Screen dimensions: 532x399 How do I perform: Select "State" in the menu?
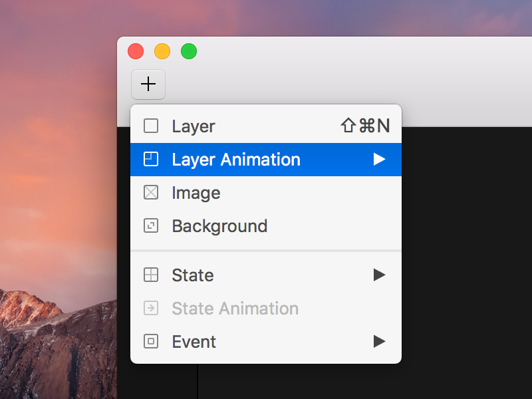coord(193,275)
